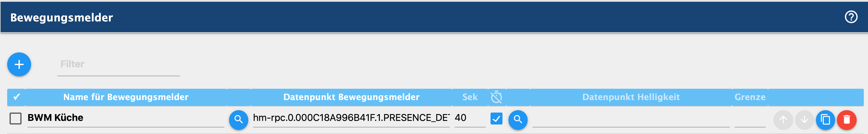Click the Datenpunkt Bewegungsmelder column header
Screen dimensions: 868x134
pos(351,97)
